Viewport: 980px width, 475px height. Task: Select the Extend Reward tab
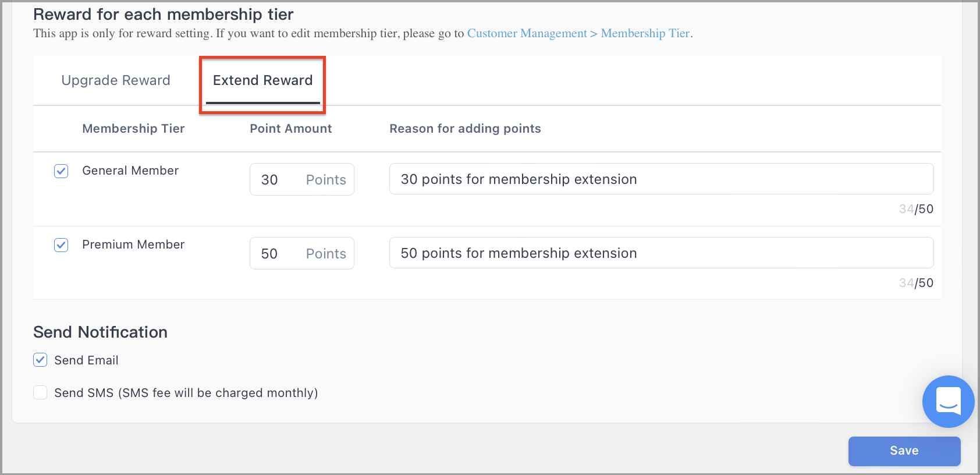(262, 80)
